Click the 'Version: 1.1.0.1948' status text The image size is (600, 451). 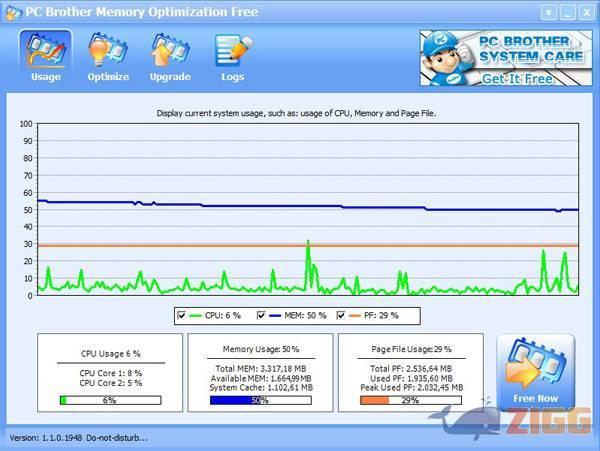tap(46, 438)
